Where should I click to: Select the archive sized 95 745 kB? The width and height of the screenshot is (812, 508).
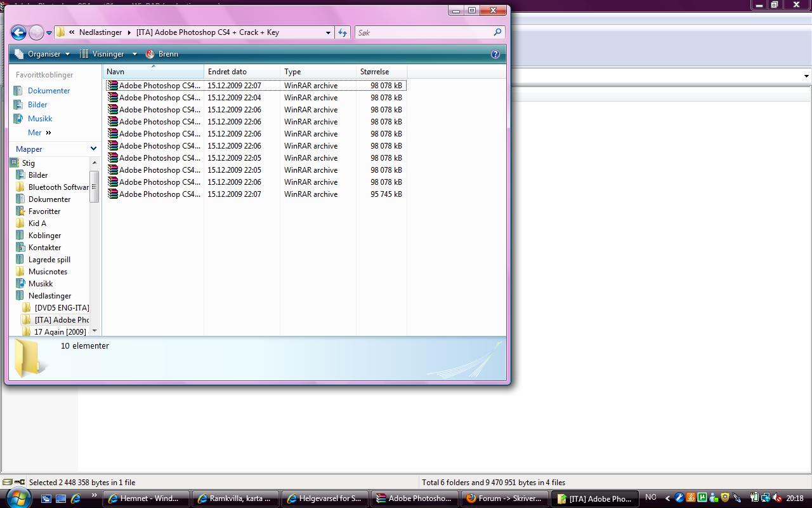[256, 194]
